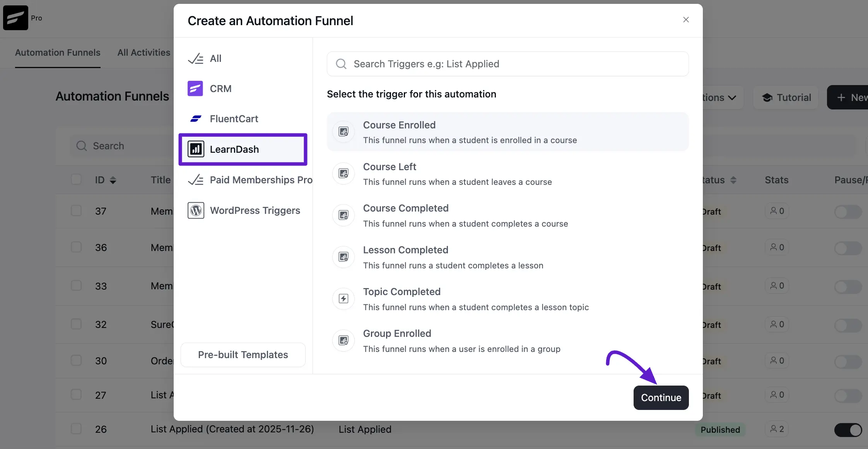This screenshot has width=868, height=449.
Task: Select the FluentCart triggers category
Action: 243,119
